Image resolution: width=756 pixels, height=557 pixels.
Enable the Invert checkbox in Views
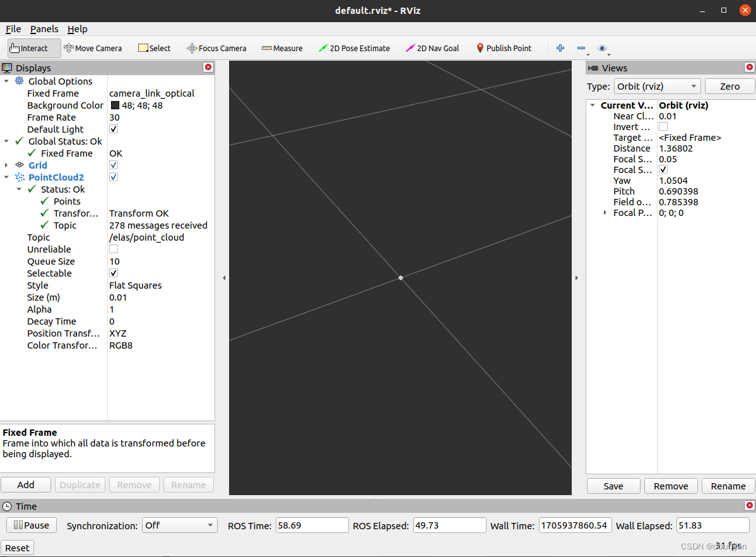tap(663, 126)
